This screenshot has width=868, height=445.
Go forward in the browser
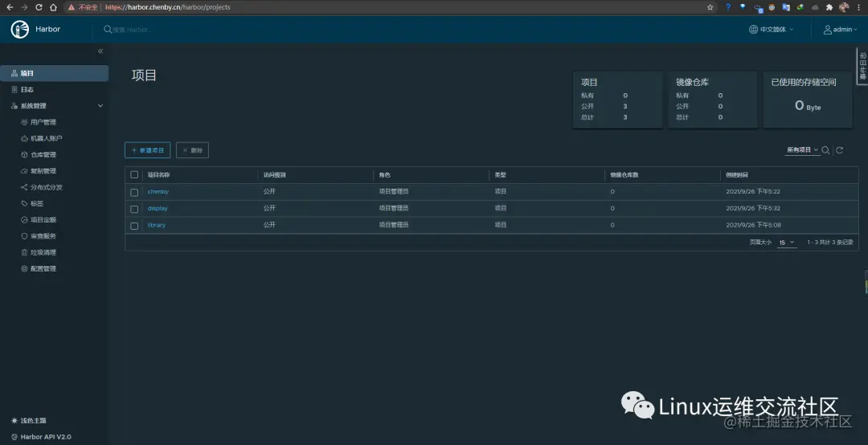point(24,7)
